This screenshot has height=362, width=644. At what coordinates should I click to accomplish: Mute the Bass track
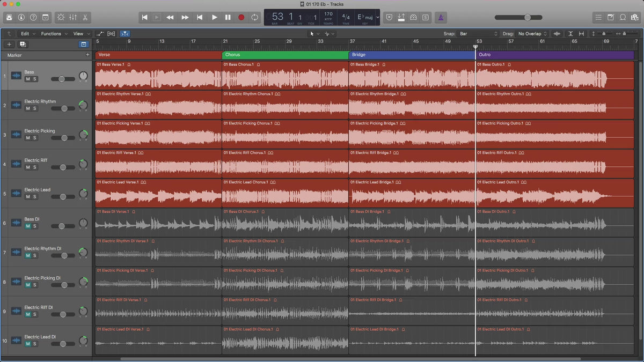(x=28, y=79)
